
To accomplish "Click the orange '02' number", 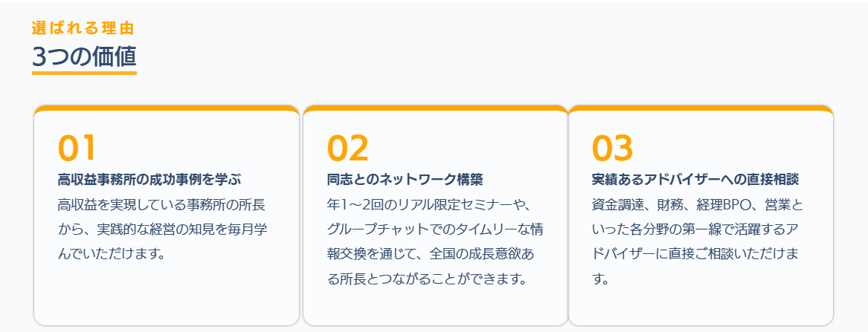I will click(347, 149).
